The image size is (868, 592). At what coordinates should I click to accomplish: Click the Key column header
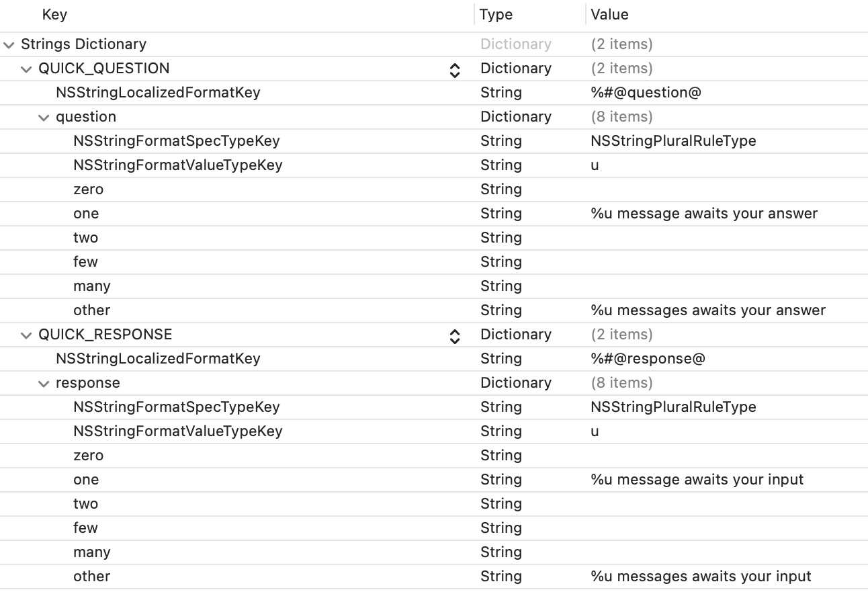click(x=54, y=14)
